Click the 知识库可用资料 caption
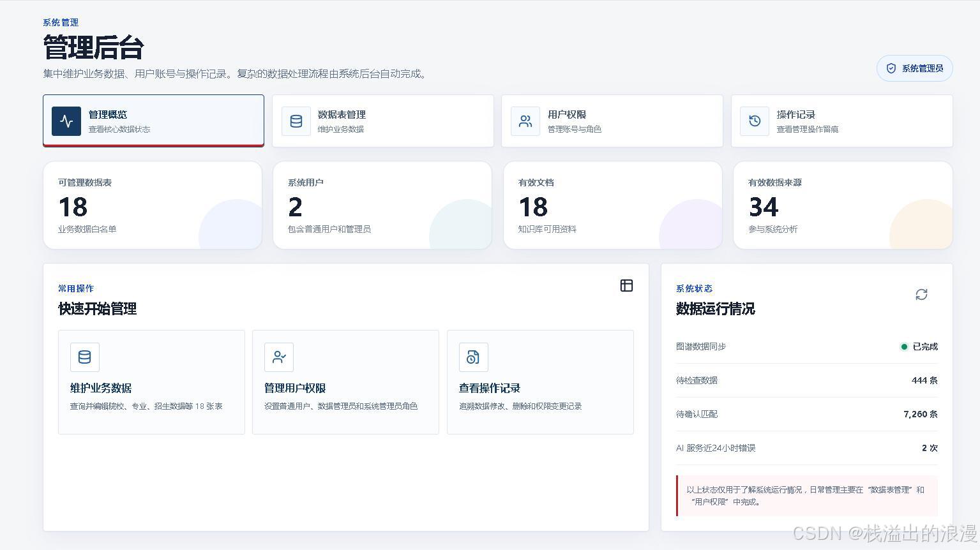This screenshot has width=980, height=550. [x=547, y=229]
